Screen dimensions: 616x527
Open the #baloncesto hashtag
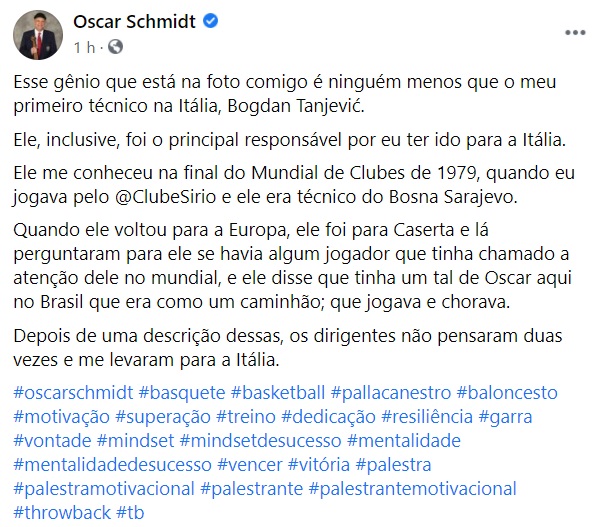coord(507,392)
